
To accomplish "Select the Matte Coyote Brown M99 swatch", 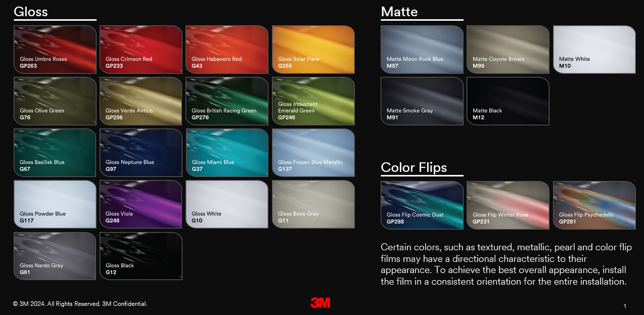I will [x=508, y=50].
